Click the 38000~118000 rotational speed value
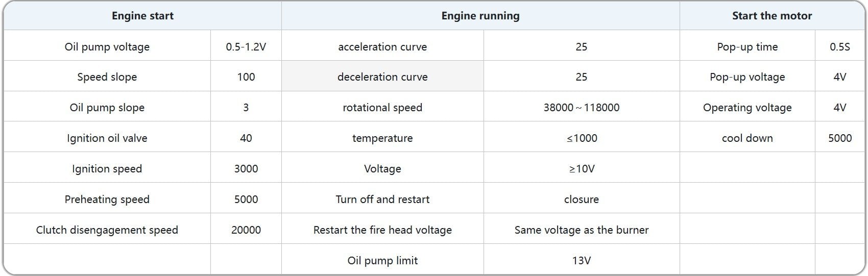This screenshot has width=868, height=276. coord(581,108)
